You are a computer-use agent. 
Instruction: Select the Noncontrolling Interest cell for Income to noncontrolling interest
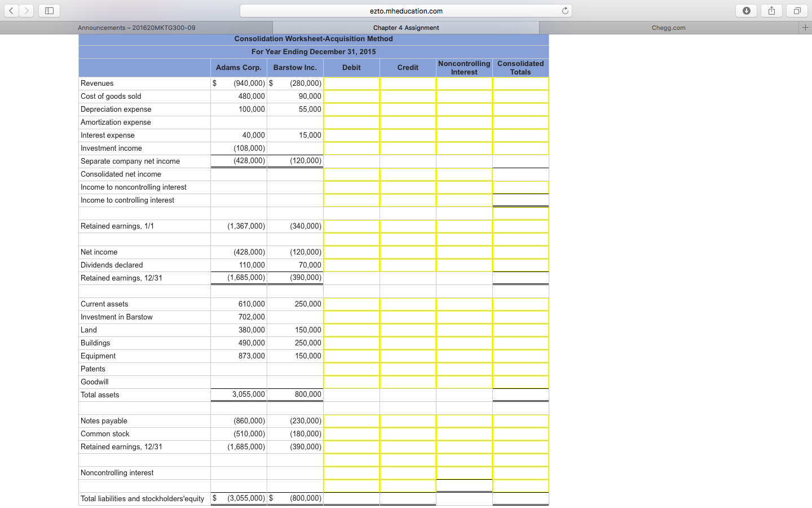tap(464, 187)
